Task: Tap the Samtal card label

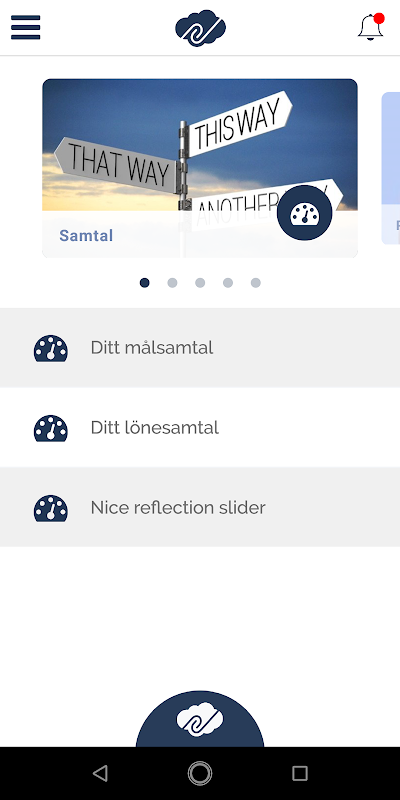Action: pyautogui.click(x=86, y=236)
